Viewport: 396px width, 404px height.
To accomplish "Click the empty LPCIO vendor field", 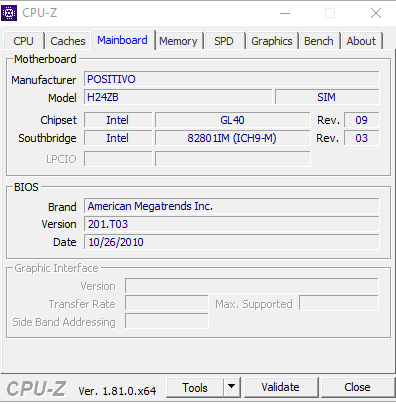I will (x=118, y=159).
